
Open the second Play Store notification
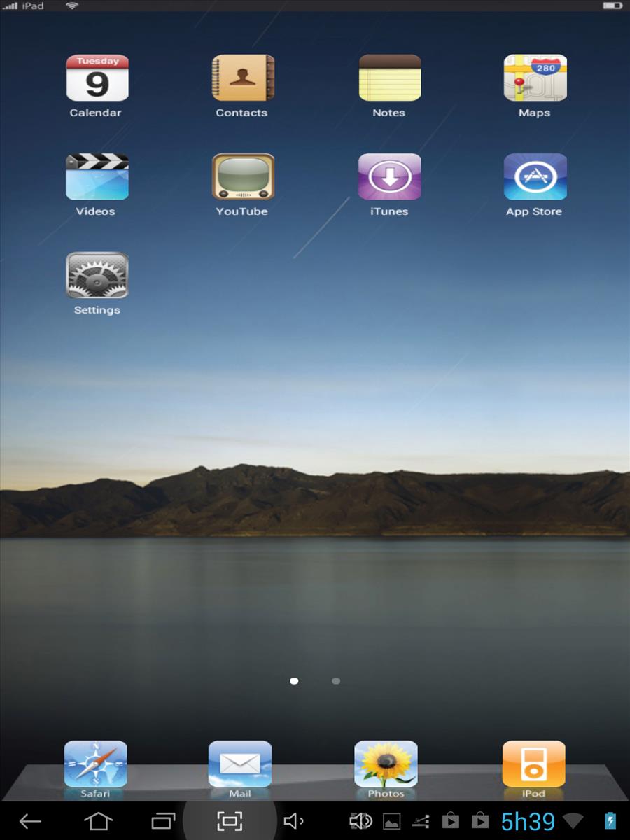point(480,820)
